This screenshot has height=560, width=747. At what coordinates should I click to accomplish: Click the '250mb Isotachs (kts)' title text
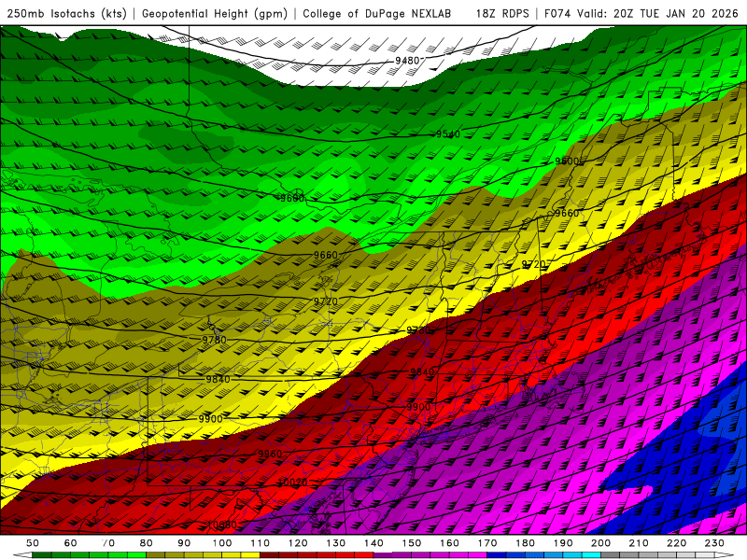coord(66,14)
